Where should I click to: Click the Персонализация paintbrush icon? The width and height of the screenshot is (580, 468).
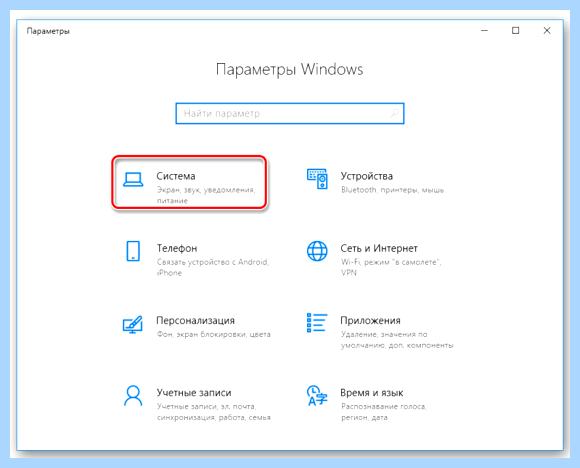coord(132,324)
